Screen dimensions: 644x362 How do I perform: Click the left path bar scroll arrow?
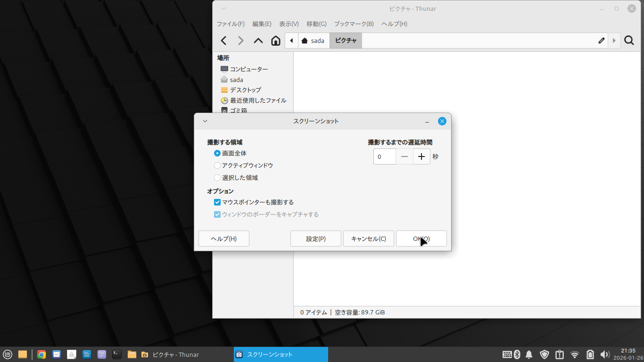[292, 41]
